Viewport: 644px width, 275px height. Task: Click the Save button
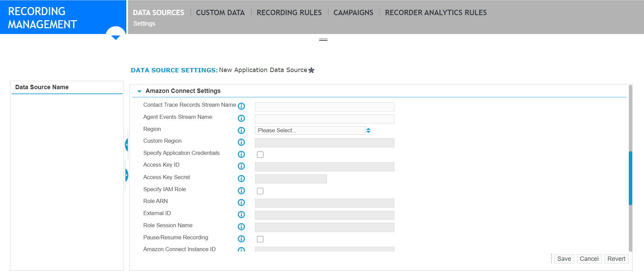coord(564,259)
